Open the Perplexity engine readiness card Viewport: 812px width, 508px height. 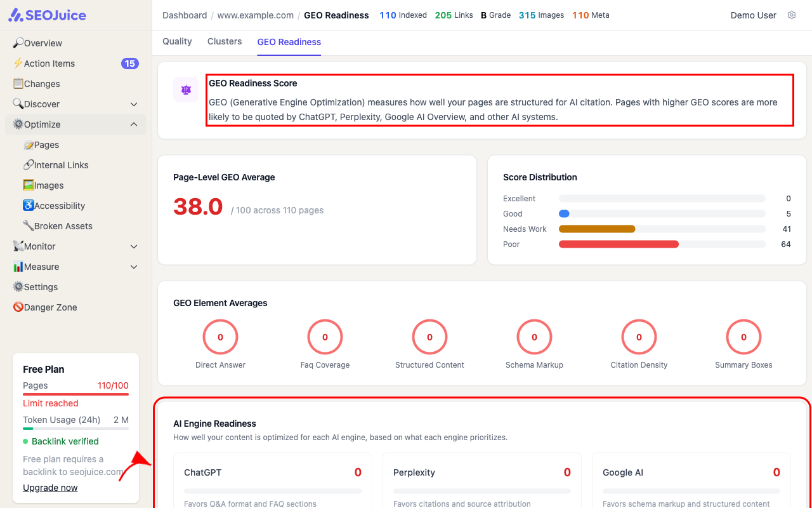(x=482, y=481)
